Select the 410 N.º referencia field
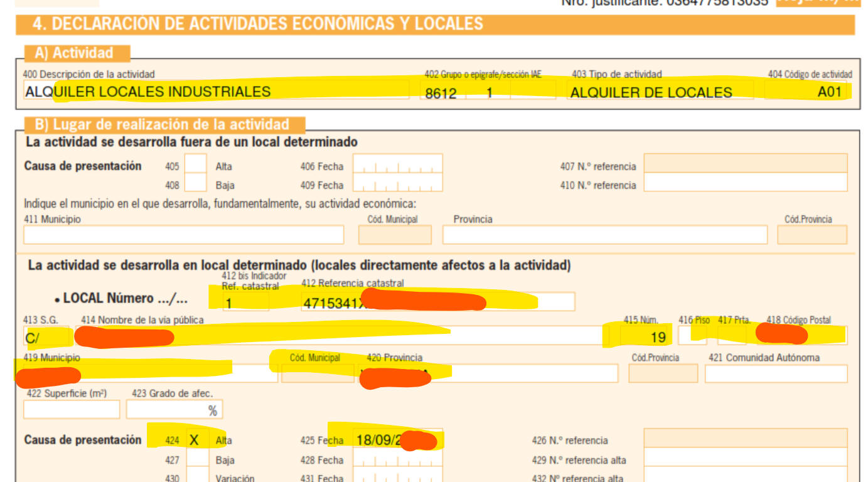 [746, 183]
